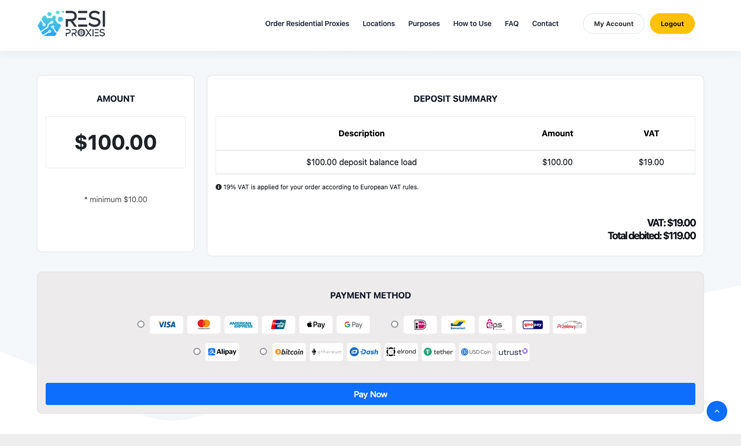Click the scroll-to-top arrow button
This screenshot has height=446, width=741.
717,411
